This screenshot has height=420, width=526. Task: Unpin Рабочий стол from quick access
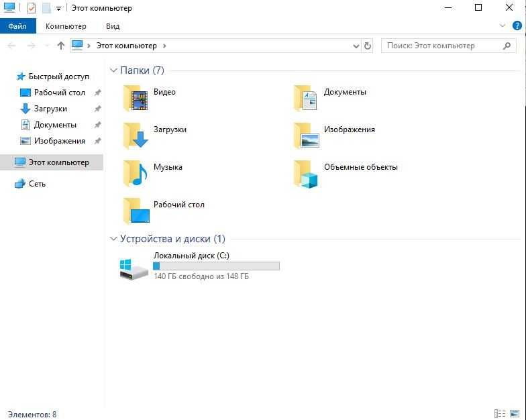tap(98, 93)
